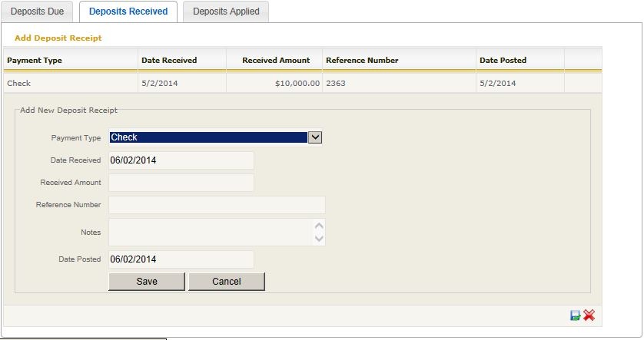Click the green save disk icon

click(575, 315)
